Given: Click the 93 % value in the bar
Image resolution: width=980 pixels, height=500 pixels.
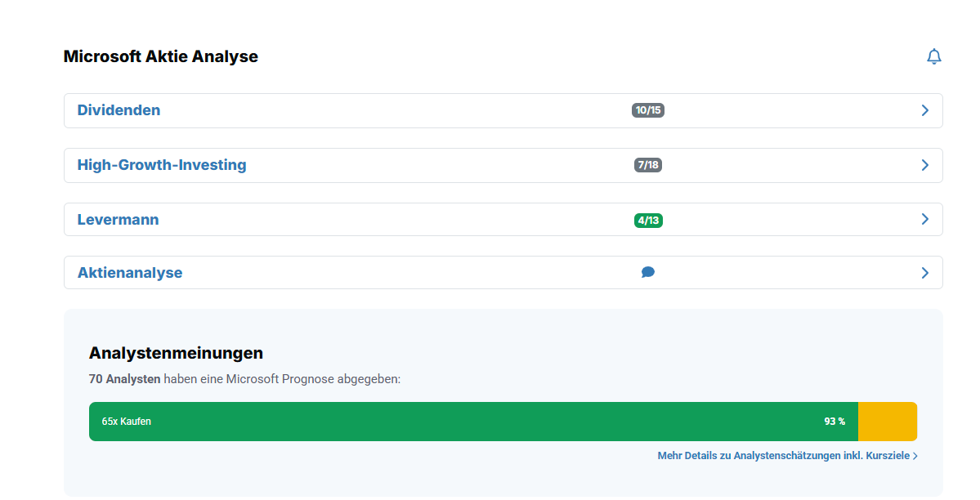Looking at the screenshot, I should pyautogui.click(x=835, y=422).
